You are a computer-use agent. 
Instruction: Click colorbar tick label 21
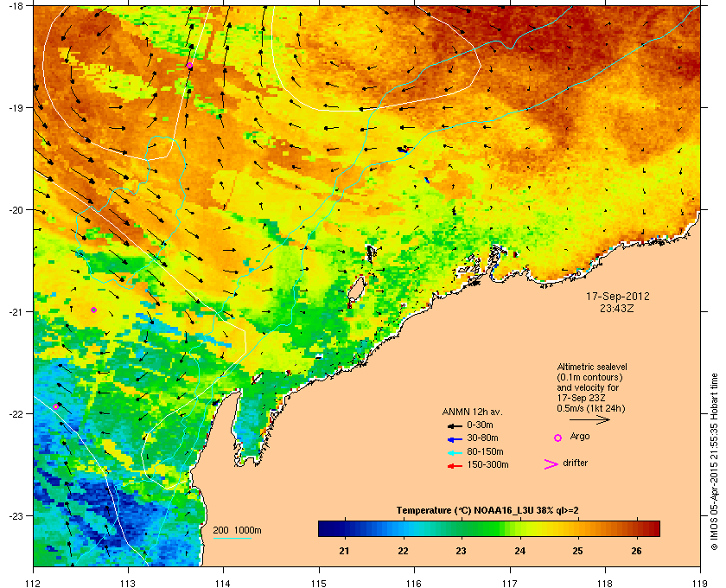point(344,551)
